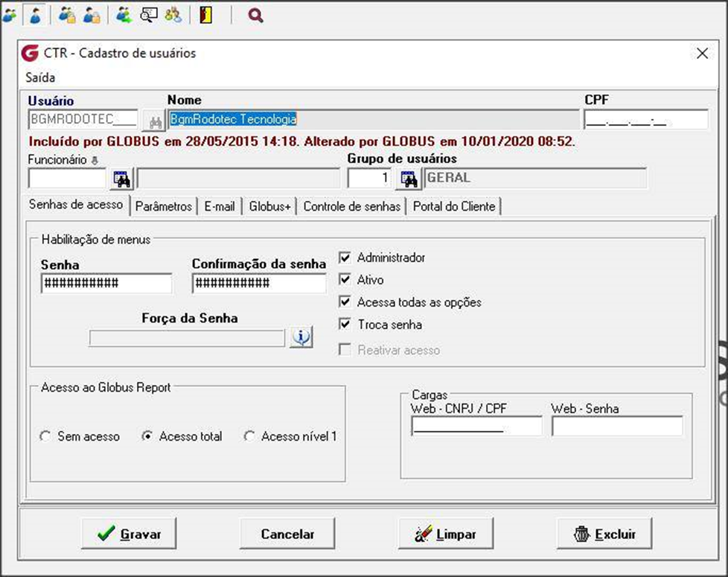728x577 pixels.
Task: Click the Grupo de usuários code field
Action: [369, 178]
